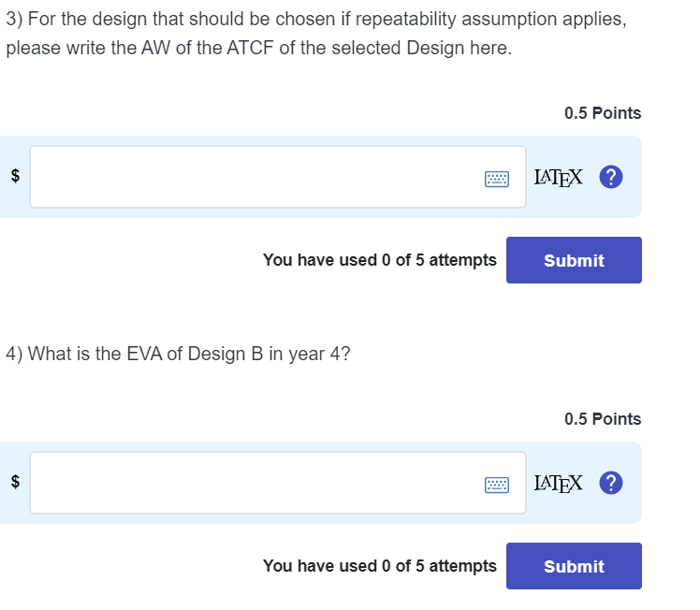
Task: Click the 'please write the AW' text line
Action: pyautogui.click(x=258, y=49)
